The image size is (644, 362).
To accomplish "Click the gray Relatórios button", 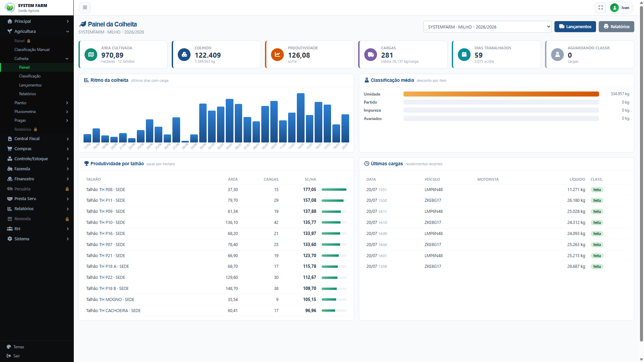I will [x=616, y=27].
